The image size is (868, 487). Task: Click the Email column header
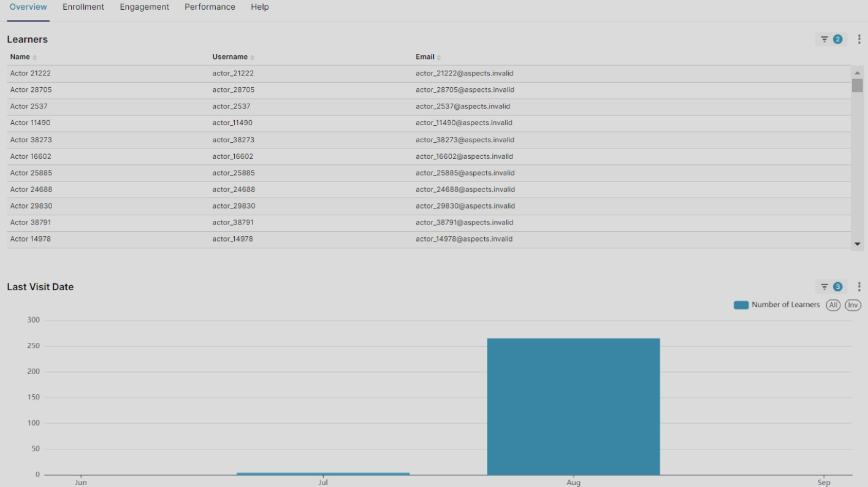click(425, 57)
